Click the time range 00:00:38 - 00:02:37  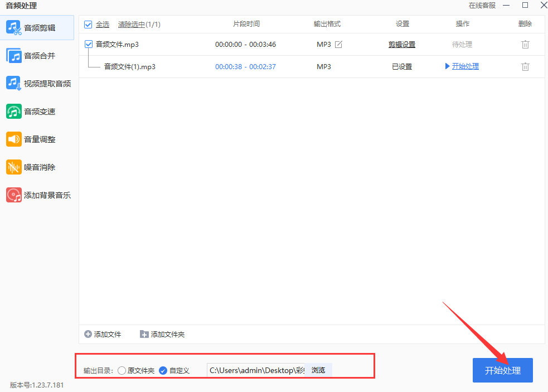pos(245,66)
